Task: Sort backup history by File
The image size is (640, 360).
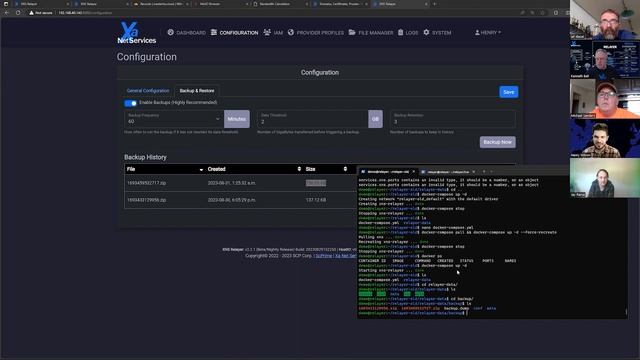Action: pos(164,169)
